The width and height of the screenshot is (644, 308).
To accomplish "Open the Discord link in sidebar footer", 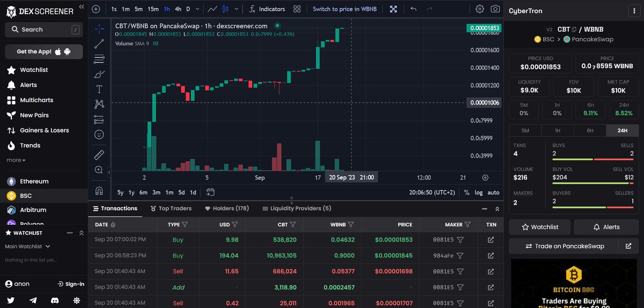I will (x=55, y=300).
